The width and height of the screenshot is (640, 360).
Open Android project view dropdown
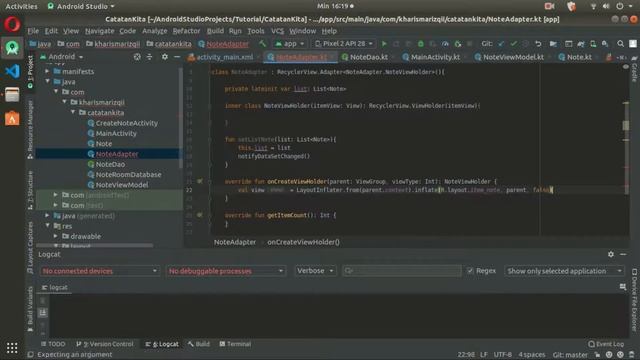62,57
